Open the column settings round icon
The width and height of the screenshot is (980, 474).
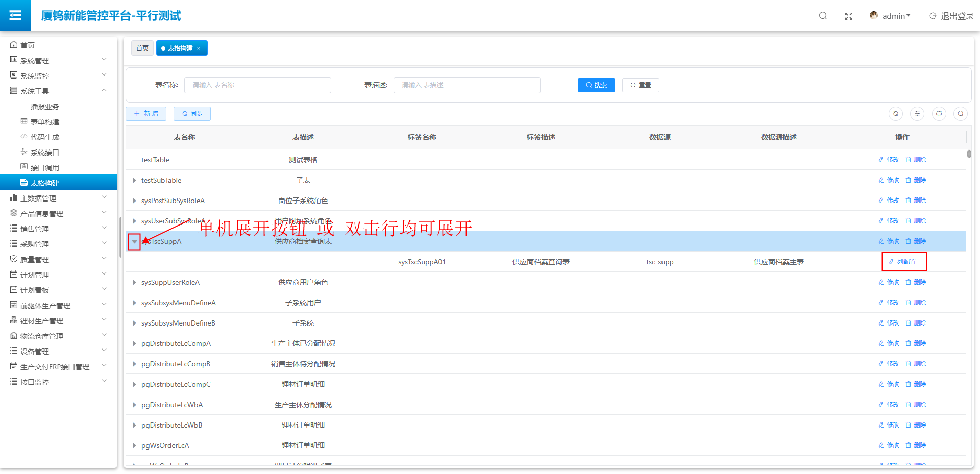pyautogui.click(x=917, y=114)
